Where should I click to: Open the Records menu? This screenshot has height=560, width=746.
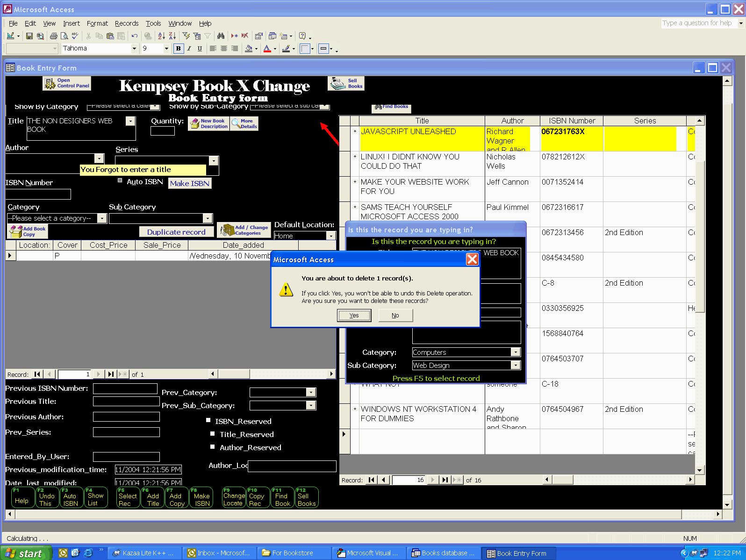127,23
